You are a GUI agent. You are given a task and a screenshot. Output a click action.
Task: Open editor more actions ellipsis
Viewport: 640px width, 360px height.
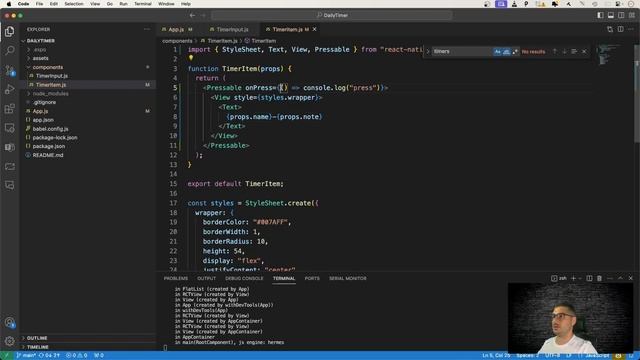(631, 29)
